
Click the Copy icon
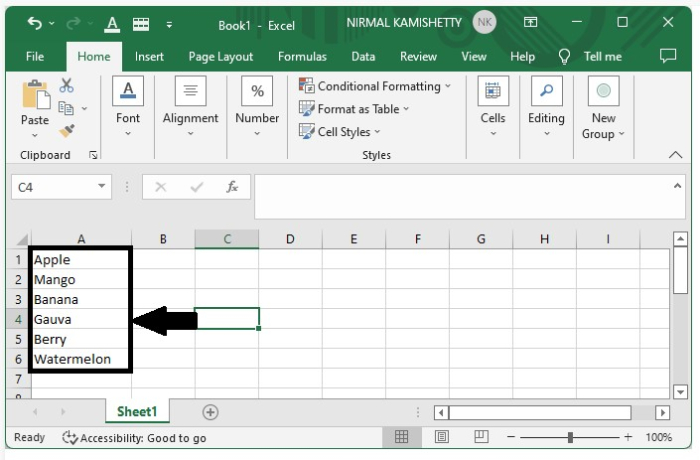pyautogui.click(x=66, y=108)
